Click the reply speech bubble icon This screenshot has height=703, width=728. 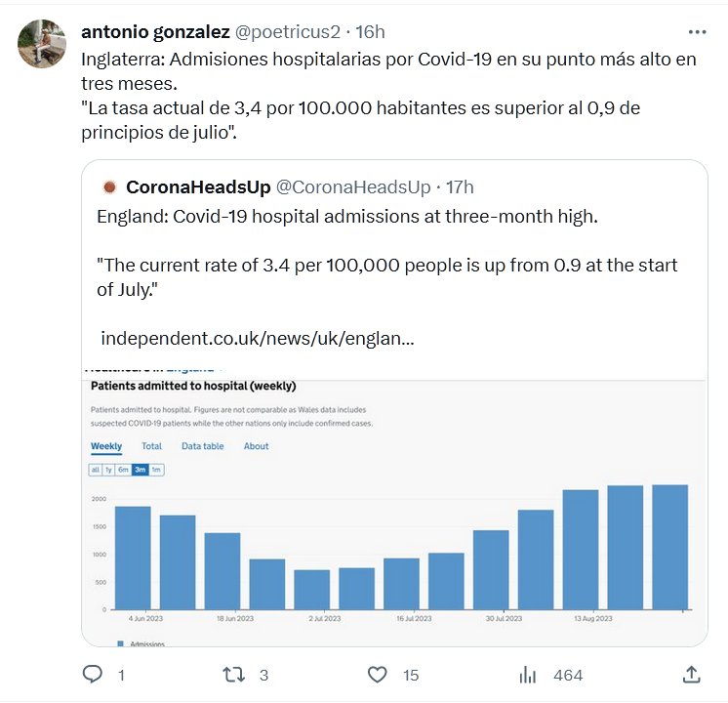94,675
